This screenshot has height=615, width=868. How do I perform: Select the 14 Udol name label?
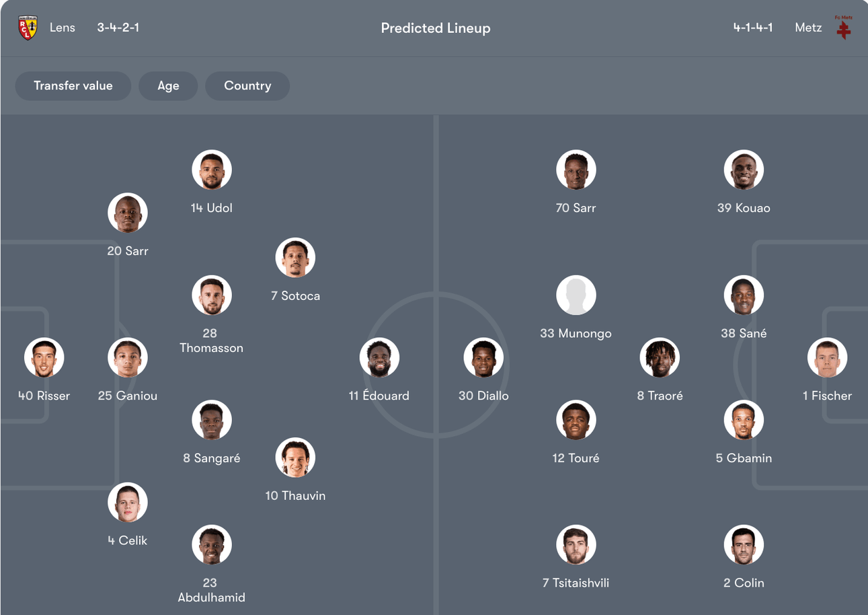tap(212, 208)
